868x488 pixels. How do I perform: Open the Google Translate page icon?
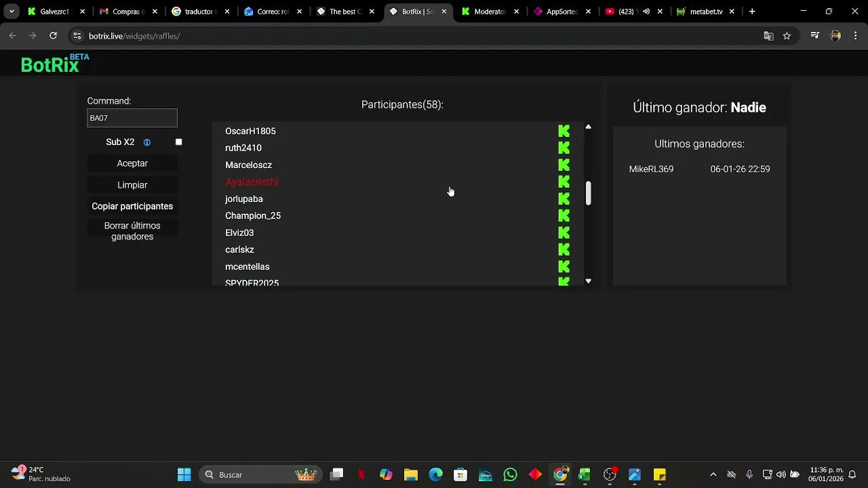tap(768, 36)
